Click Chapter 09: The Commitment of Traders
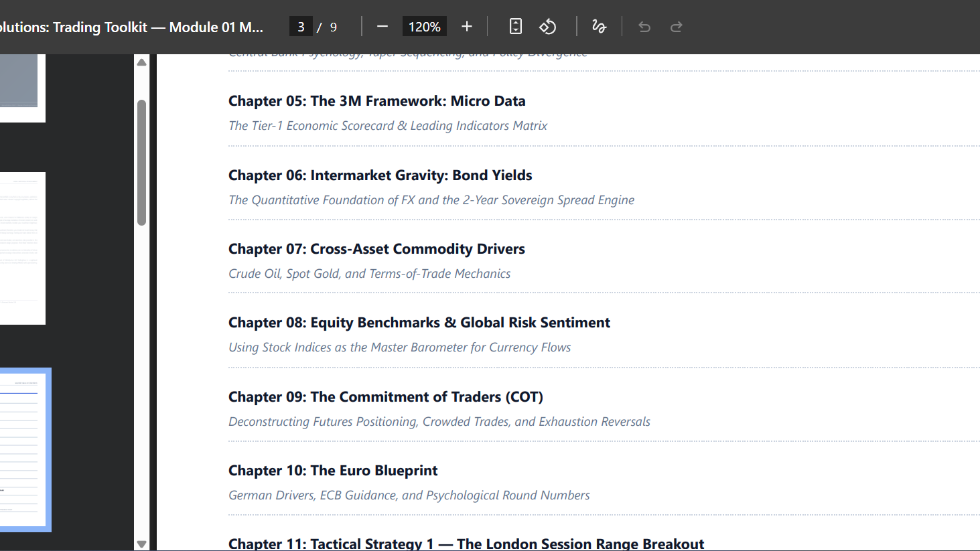Screen dimensions: 980x551 [386, 397]
